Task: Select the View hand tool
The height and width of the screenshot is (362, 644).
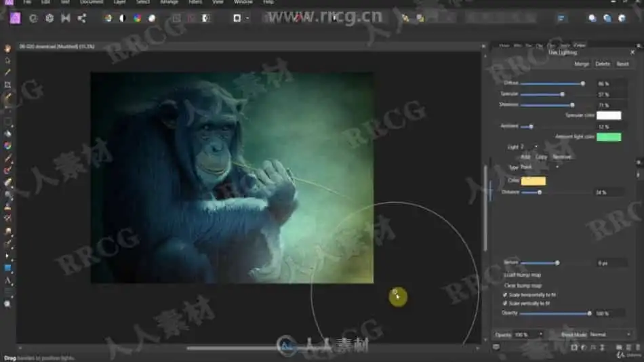Action: click(8, 49)
